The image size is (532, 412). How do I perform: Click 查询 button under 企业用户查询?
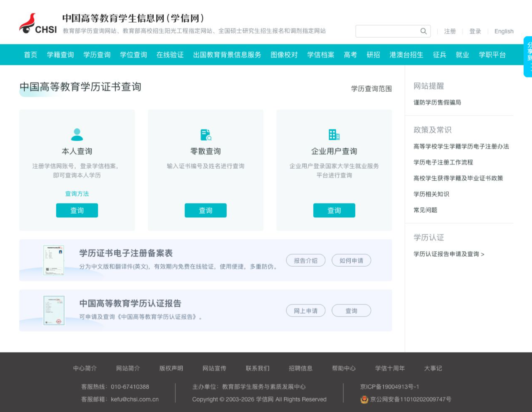334,211
